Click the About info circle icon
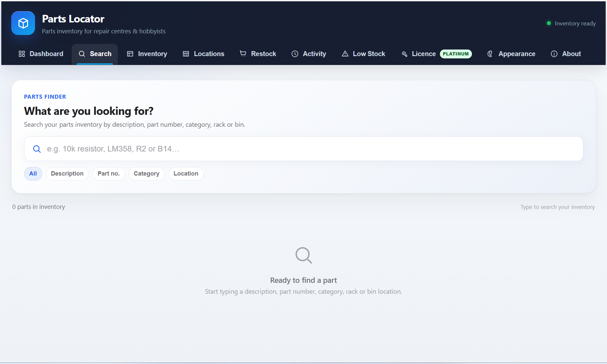Screen dimensions: 607x364 554,54
